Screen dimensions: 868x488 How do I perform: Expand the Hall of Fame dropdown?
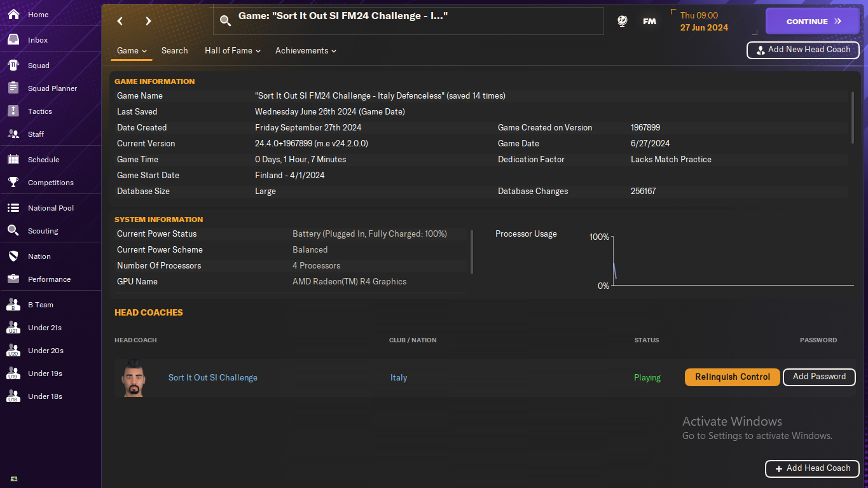233,51
